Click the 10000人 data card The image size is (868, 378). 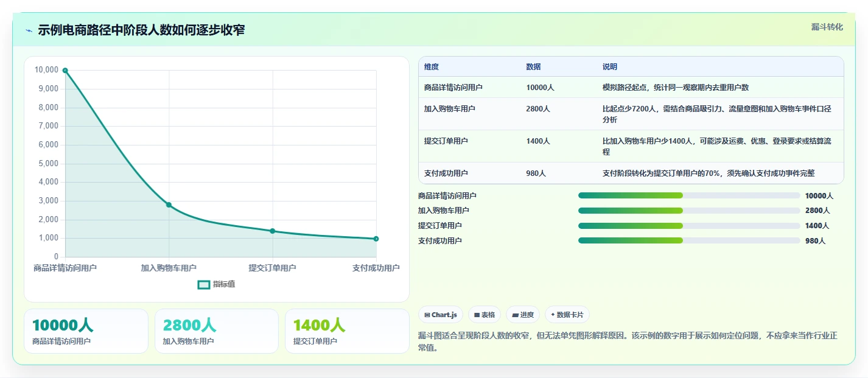tap(86, 331)
